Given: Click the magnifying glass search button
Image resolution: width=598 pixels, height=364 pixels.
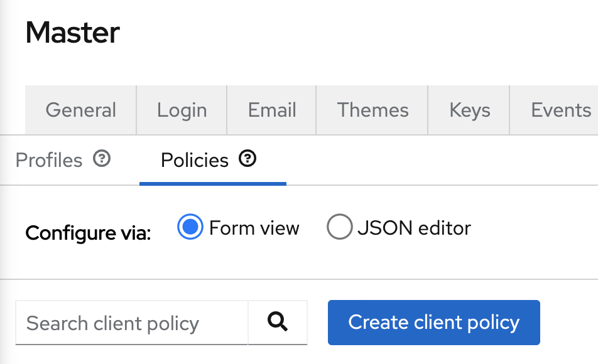Looking at the screenshot, I should pyautogui.click(x=278, y=323).
